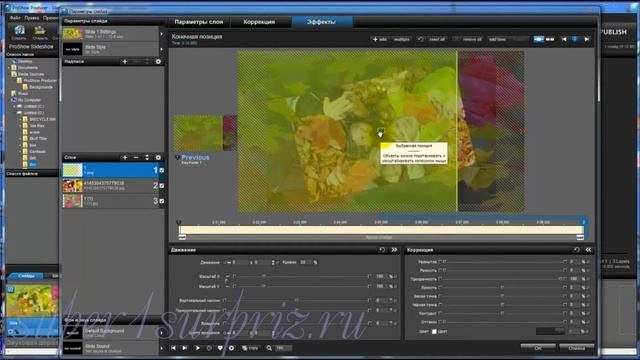The width and height of the screenshot is (640, 360).
Task: Switch to dual preview view icon
Action: coord(550,39)
